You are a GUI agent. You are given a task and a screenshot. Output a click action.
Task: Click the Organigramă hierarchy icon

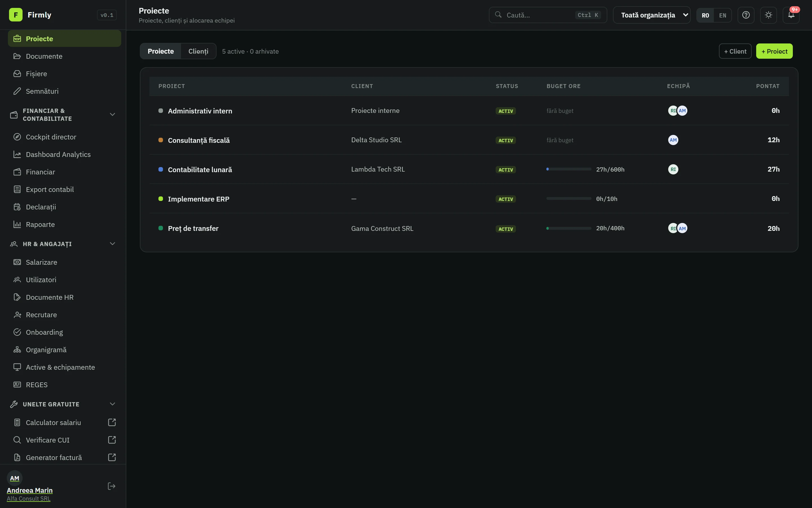pyautogui.click(x=17, y=350)
